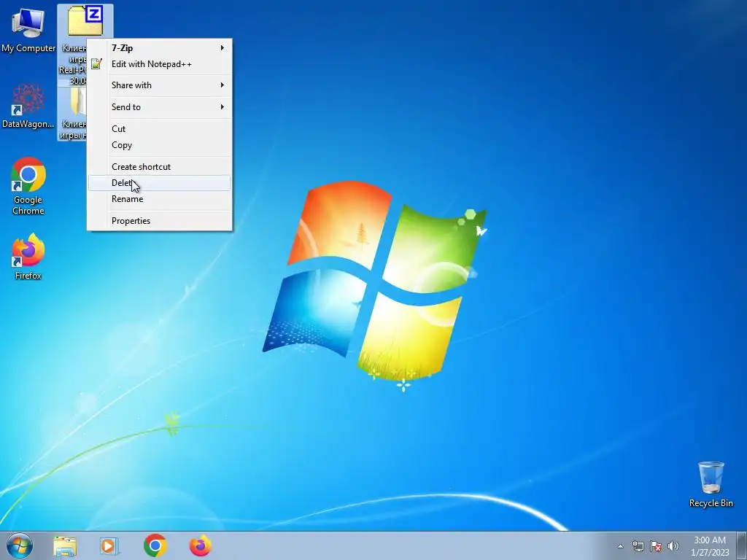Click the volume speaker tray icon

click(x=673, y=546)
